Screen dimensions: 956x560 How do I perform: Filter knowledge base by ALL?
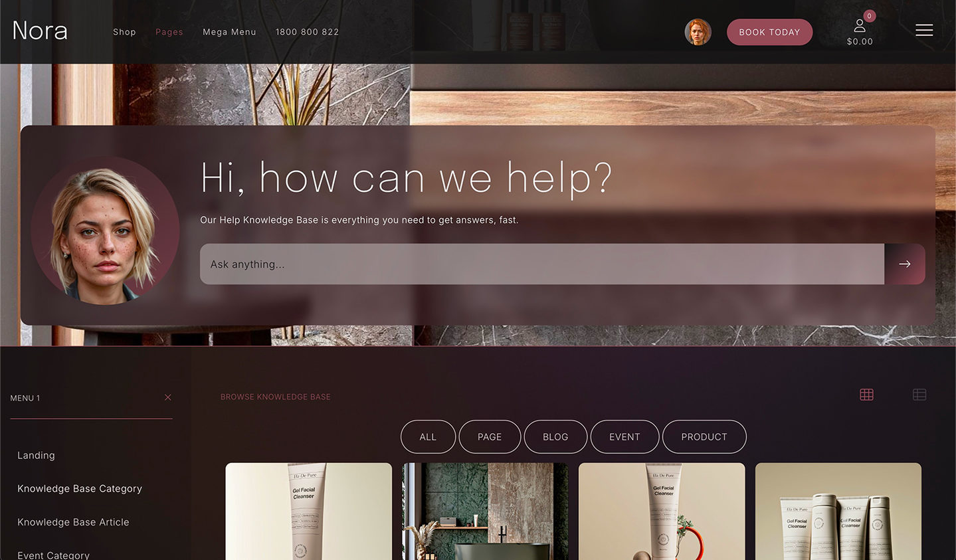428,437
